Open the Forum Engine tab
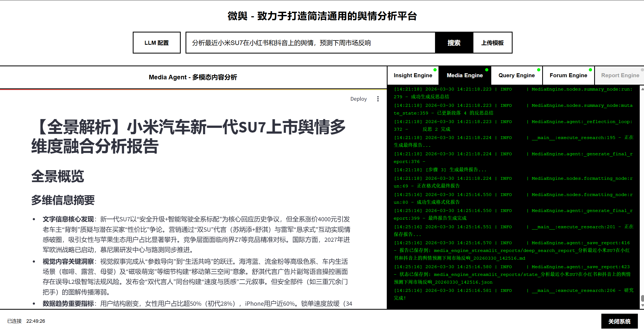This screenshot has width=644, height=331. (568, 75)
